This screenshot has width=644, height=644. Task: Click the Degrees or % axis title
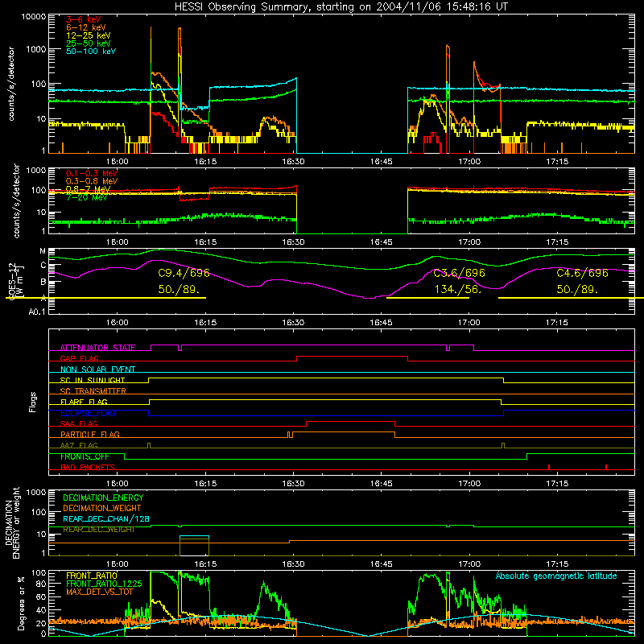click(21, 603)
